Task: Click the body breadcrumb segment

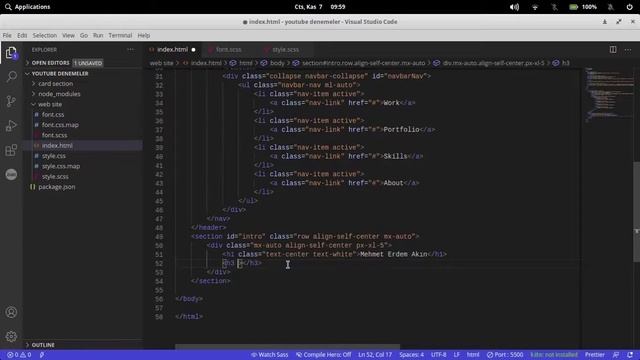Action: pos(277,63)
